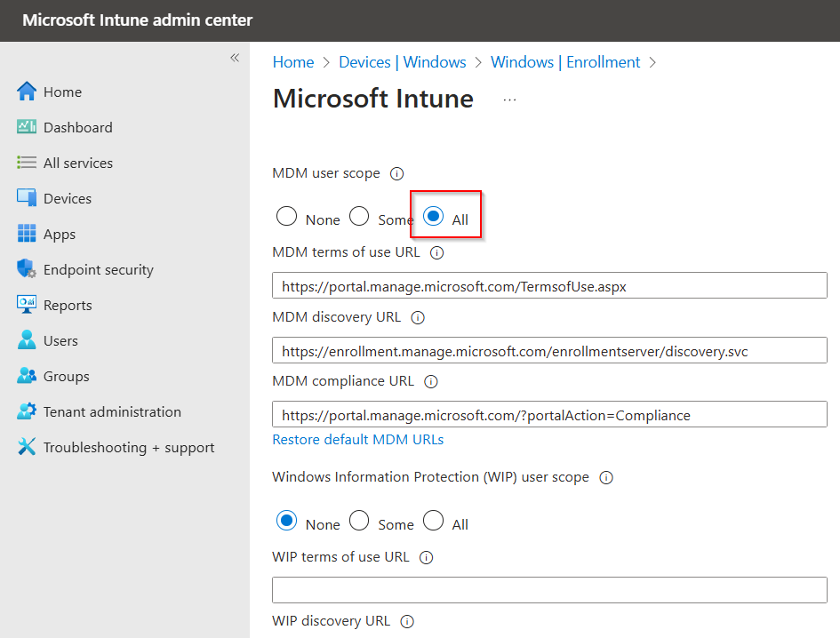
Task: Open Dashboard from the sidebar
Action: pyautogui.click(x=76, y=127)
